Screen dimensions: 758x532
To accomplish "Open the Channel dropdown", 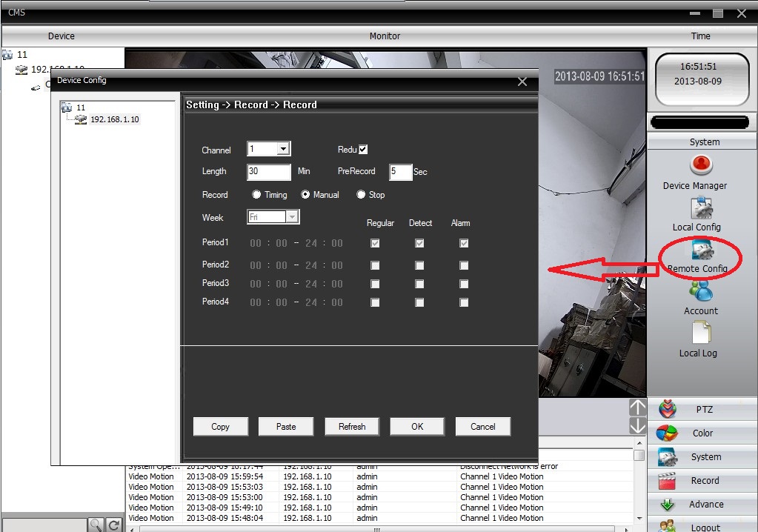I will [x=283, y=149].
